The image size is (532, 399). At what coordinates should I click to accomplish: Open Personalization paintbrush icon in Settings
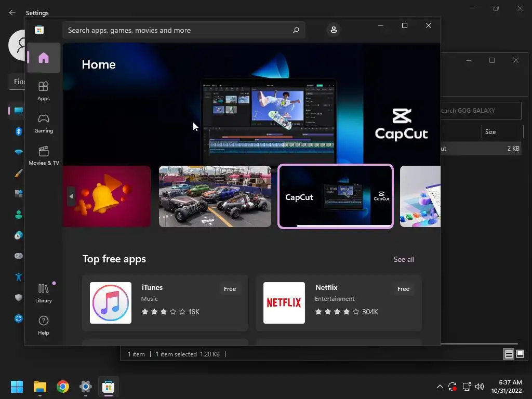coord(19,173)
